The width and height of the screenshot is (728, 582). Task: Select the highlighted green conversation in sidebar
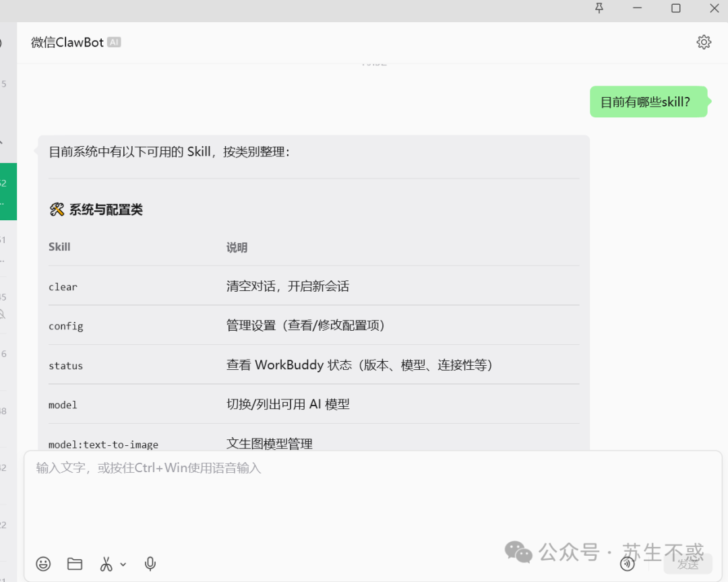(8, 191)
